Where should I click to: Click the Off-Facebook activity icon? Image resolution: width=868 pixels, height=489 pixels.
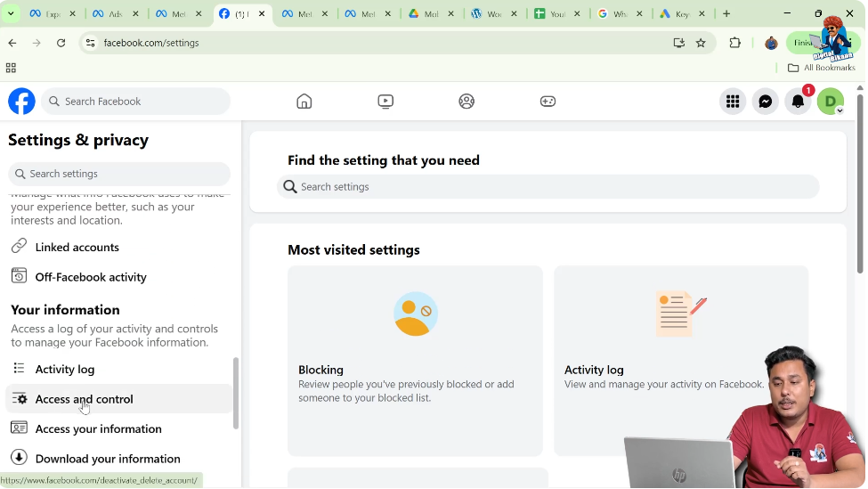point(19,275)
